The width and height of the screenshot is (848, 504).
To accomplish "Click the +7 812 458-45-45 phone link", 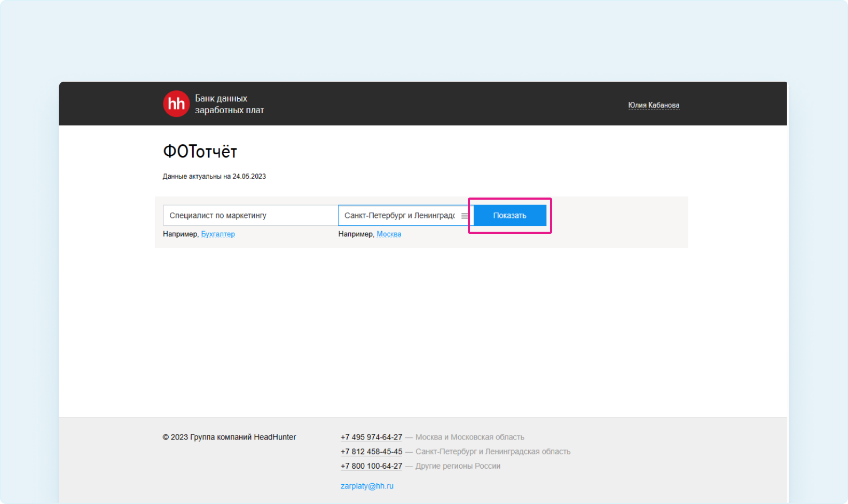I will tap(372, 452).
